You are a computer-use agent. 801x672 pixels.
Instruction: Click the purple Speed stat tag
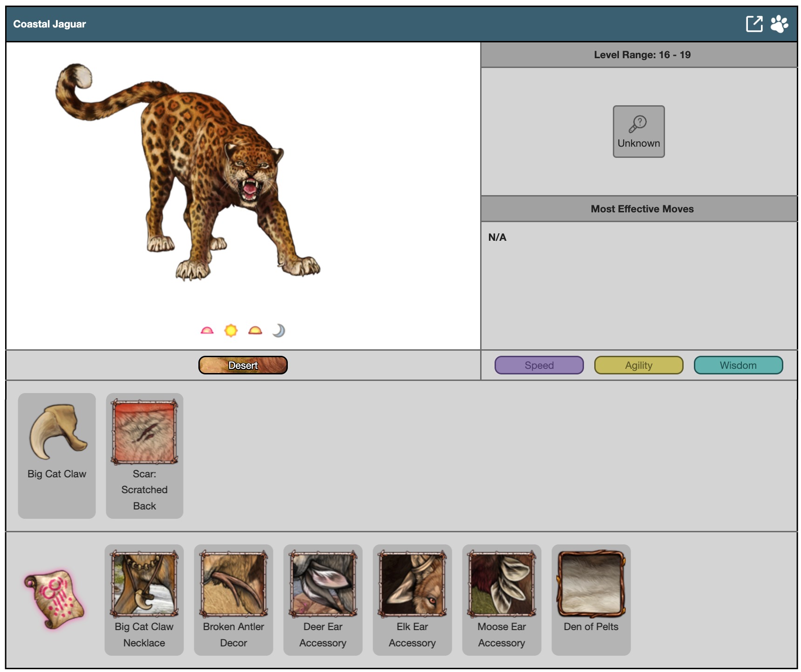[539, 365]
